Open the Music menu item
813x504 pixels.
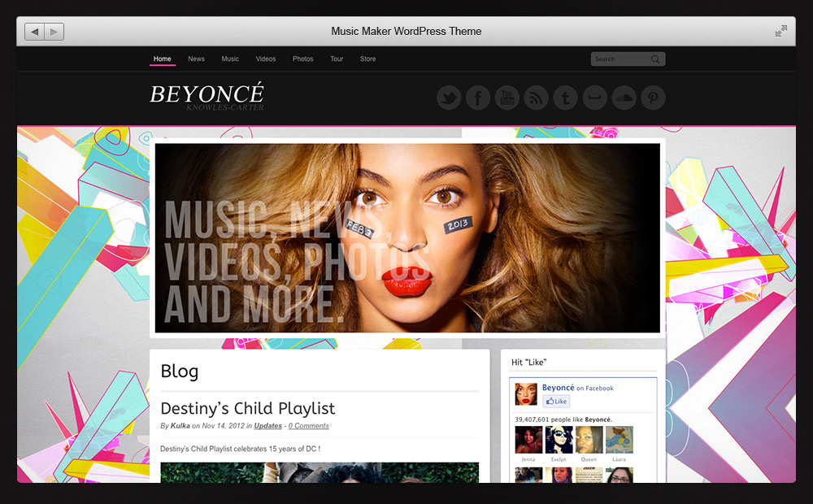coord(230,59)
